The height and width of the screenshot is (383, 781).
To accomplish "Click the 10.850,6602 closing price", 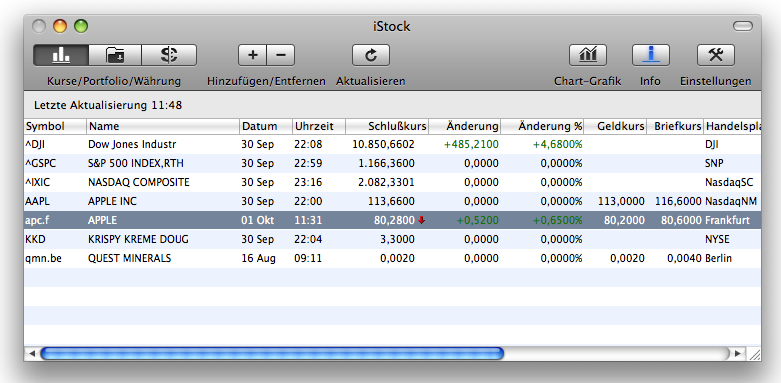I will [x=384, y=144].
